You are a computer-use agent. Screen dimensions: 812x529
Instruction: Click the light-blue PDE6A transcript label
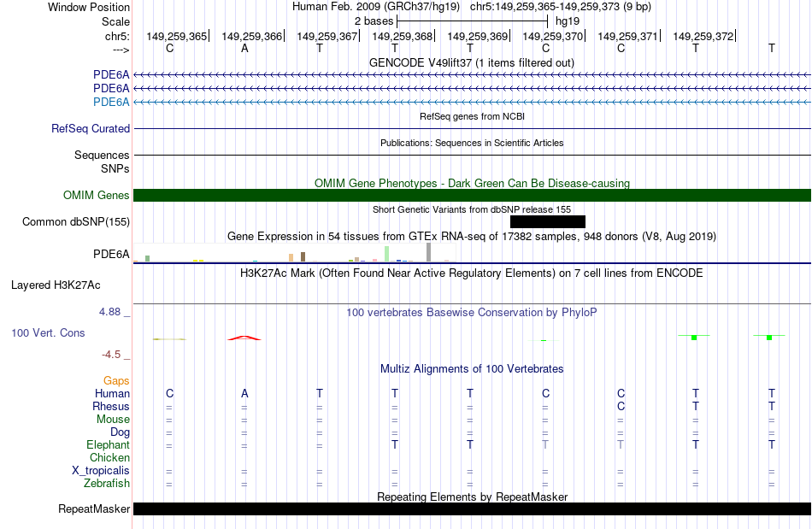click(111, 102)
